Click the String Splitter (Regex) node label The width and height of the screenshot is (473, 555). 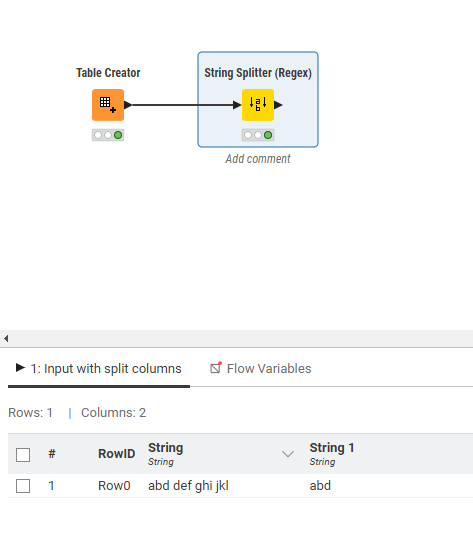tap(258, 73)
